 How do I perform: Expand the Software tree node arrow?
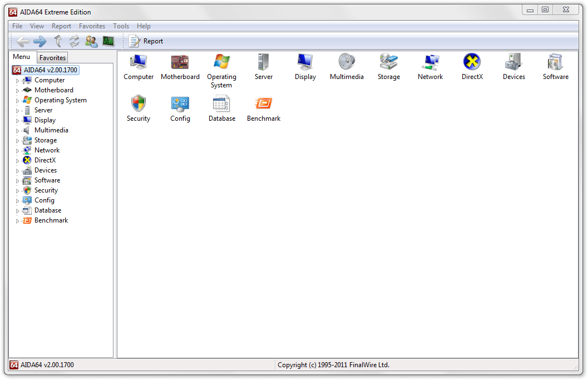coord(17,181)
